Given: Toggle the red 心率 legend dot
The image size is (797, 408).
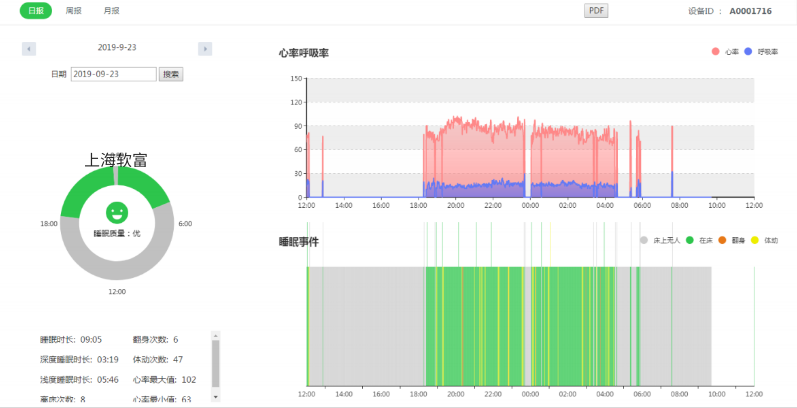Looking at the screenshot, I should click(716, 52).
